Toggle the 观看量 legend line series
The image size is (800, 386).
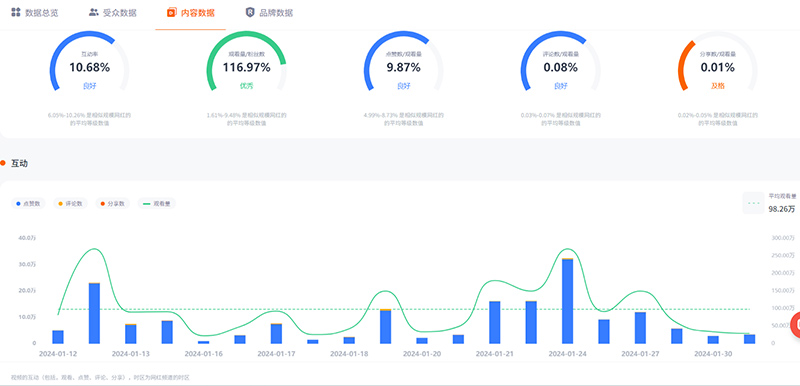[157, 203]
